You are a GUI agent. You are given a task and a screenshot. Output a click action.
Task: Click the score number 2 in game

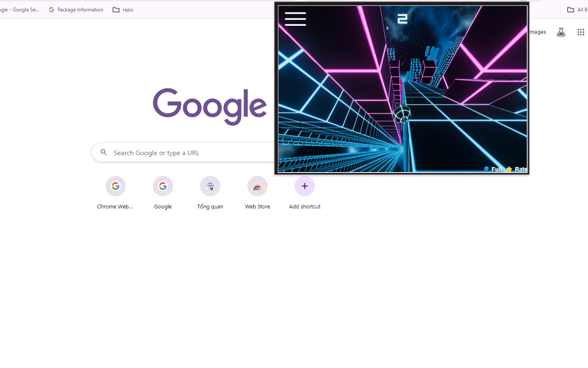coord(402,19)
